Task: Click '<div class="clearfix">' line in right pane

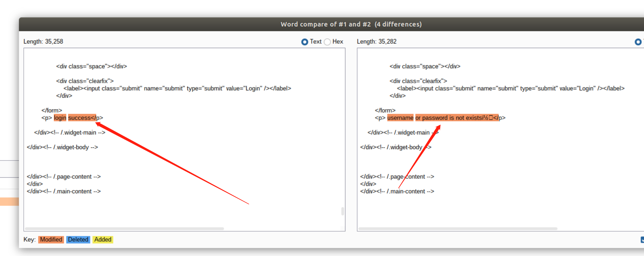Action: pos(418,81)
